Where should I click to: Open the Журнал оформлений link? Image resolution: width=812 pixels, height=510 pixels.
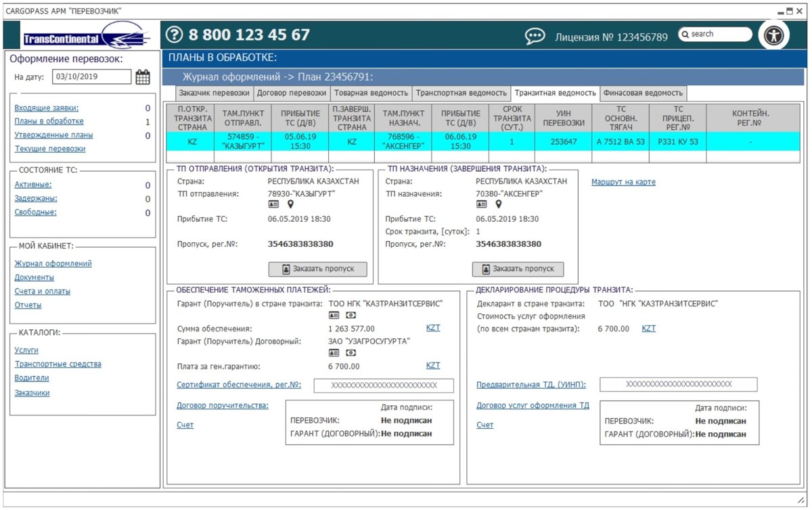(53, 264)
